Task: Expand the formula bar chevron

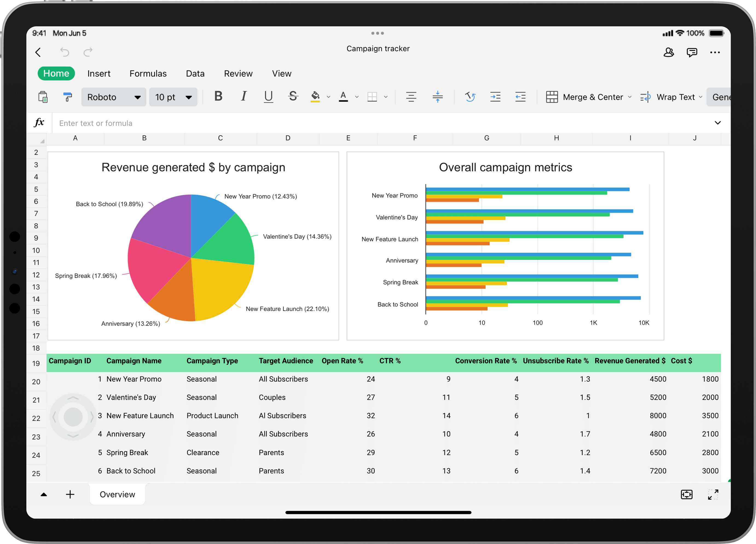Action: [x=718, y=123]
